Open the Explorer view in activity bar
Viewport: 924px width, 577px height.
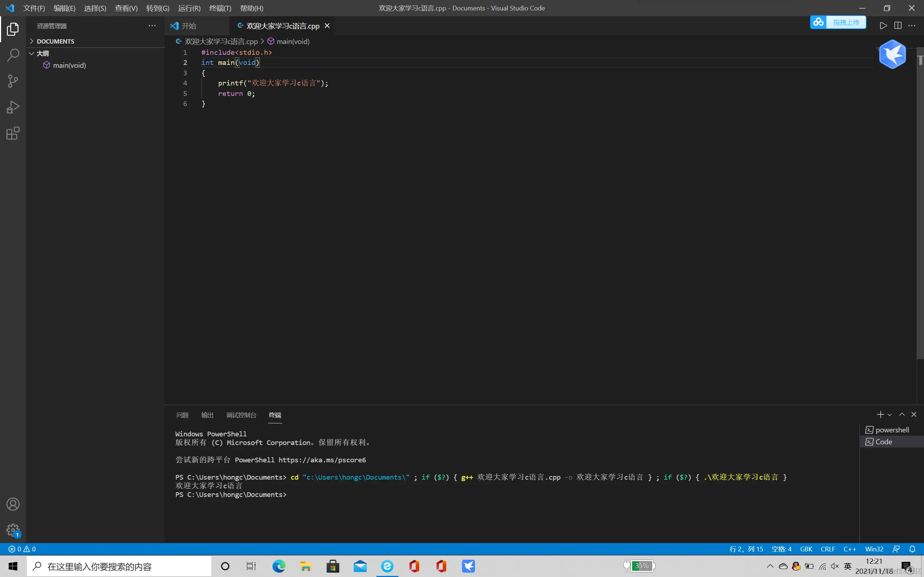tap(13, 29)
